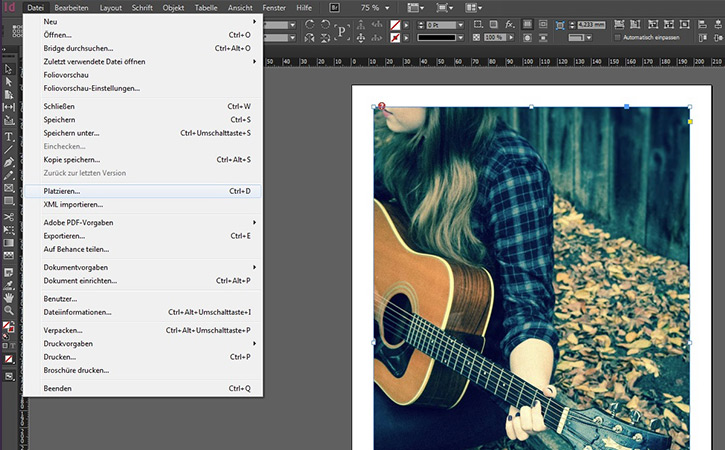Select the Gap tool
Image resolution: width=725 pixels, height=450 pixels.
[8, 107]
